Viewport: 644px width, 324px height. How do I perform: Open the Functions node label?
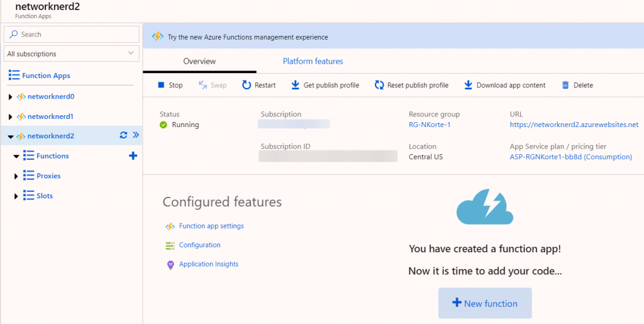pos(53,155)
